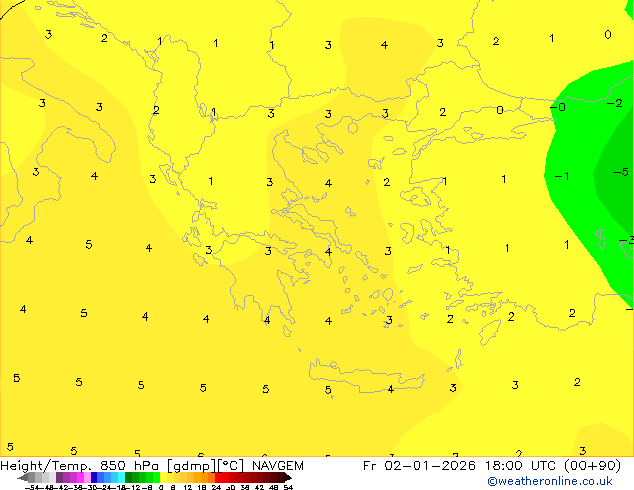
Task: Click the -1 temperature value on map
Action: coord(562,176)
